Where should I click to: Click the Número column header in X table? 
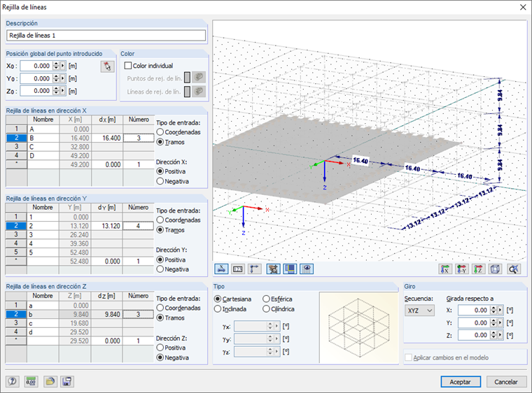pos(139,120)
